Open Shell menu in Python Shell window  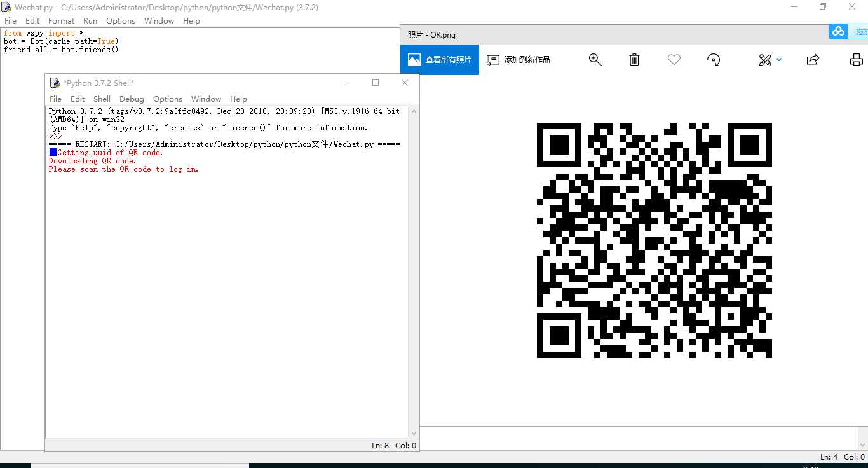(102, 99)
